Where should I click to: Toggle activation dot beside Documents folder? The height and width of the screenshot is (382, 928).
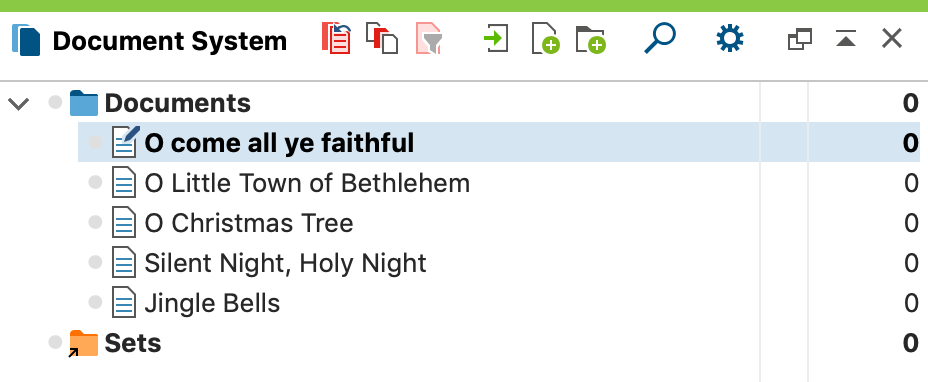click(55, 102)
